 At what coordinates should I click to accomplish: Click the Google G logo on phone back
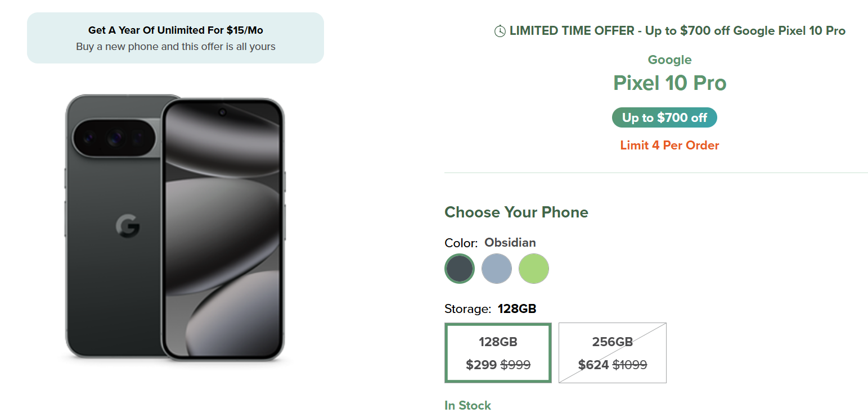coord(128,226)
